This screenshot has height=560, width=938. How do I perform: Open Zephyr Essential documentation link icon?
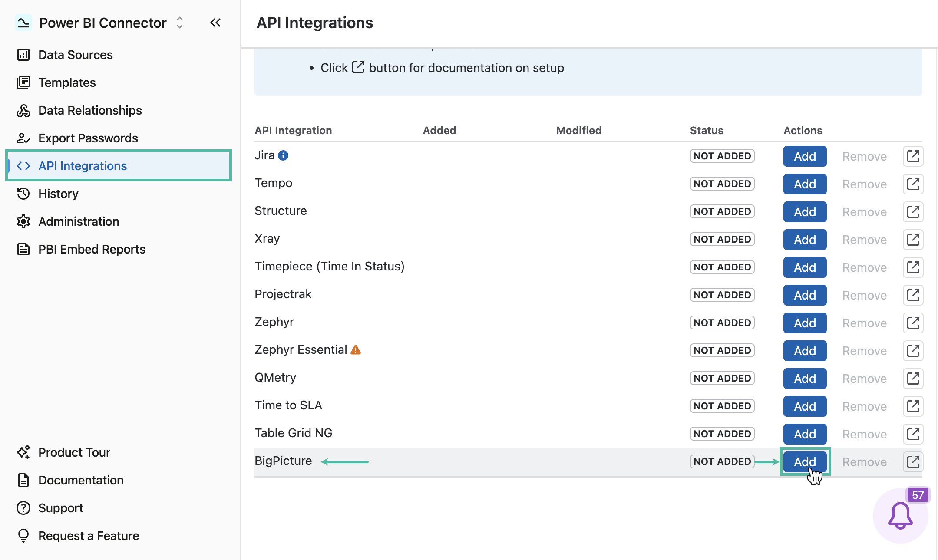tap(913, 351)
